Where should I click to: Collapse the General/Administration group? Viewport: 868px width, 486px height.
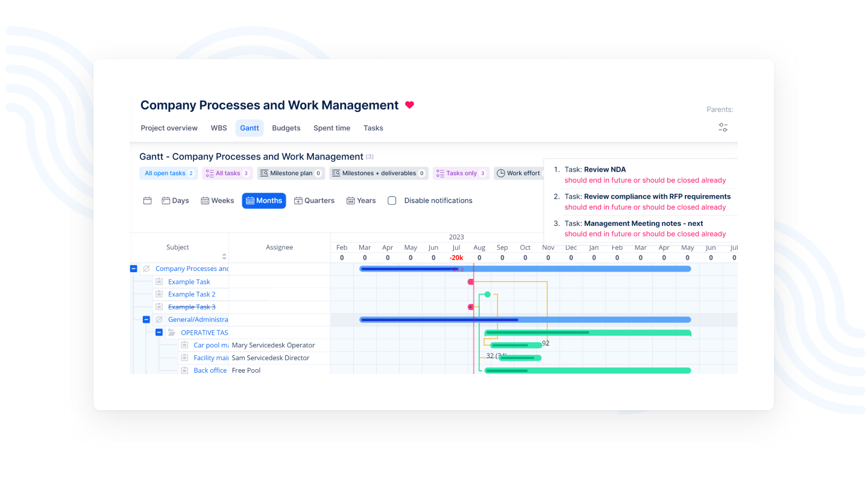tap(146, 320)
